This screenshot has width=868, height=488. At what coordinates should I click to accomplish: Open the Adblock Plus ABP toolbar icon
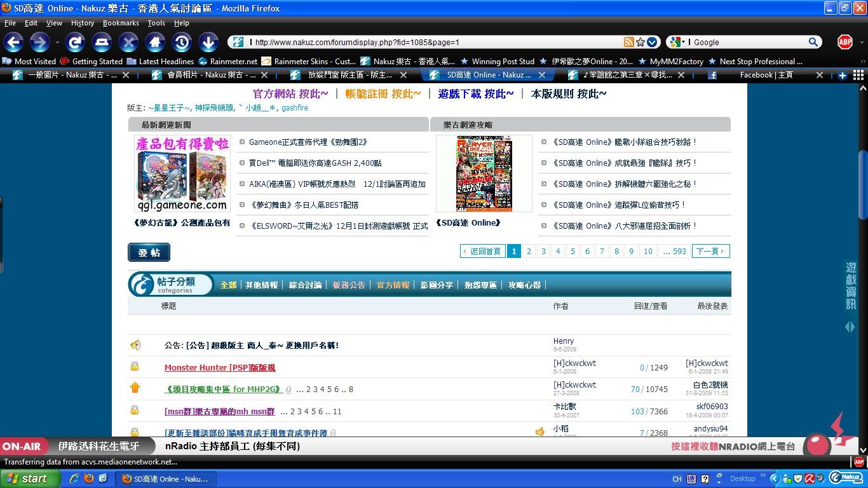pos(844,42)
